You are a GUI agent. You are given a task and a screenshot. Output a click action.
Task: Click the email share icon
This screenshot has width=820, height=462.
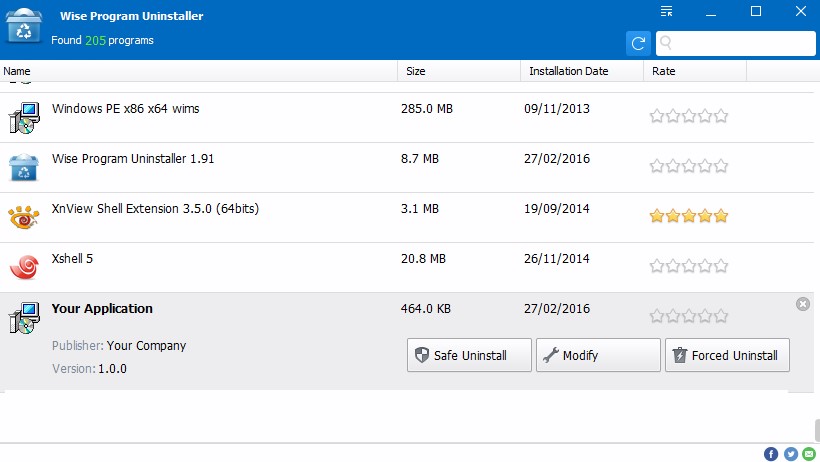810,454
